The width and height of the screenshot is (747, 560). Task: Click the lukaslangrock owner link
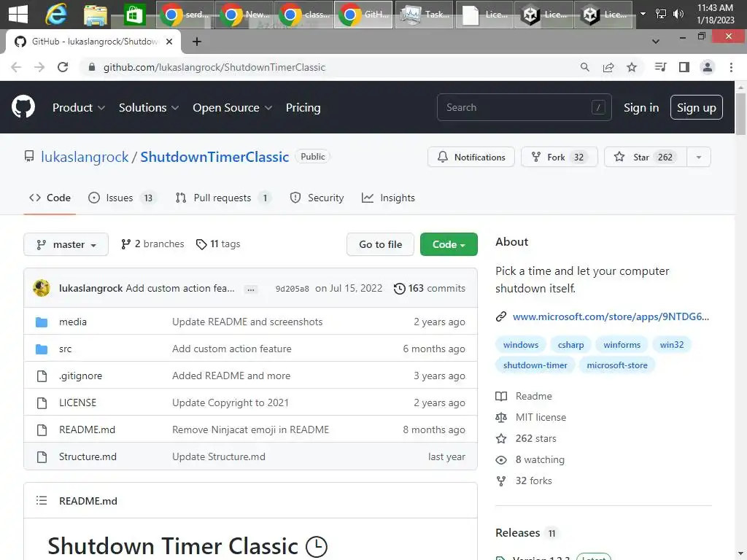85,157
